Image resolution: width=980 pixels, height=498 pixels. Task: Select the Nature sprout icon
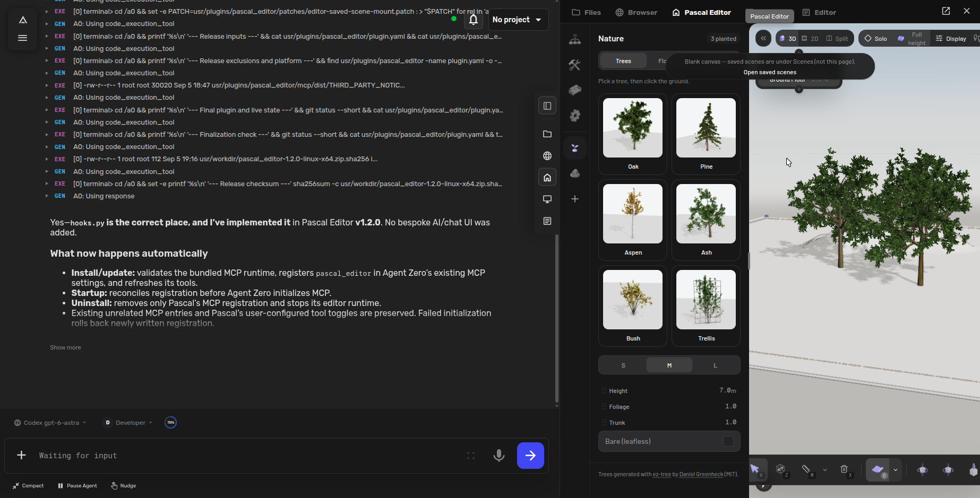pyautogui.click(x=575, y=148)
